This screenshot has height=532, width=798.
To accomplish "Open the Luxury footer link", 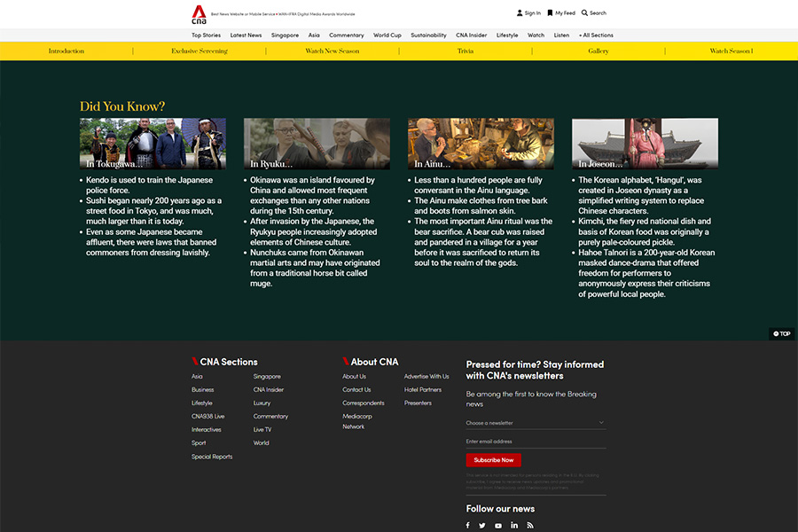I will click(x=262, y=403).
